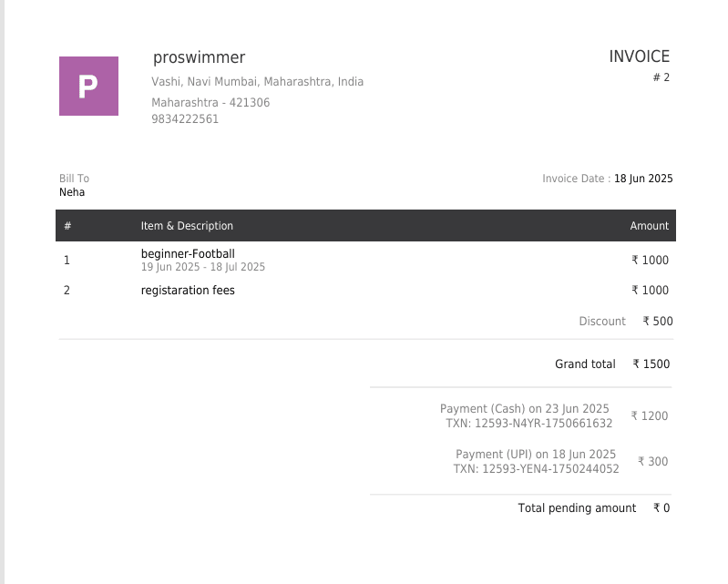
Task: Click the phone number 9834222561
Action: point(185,119)
